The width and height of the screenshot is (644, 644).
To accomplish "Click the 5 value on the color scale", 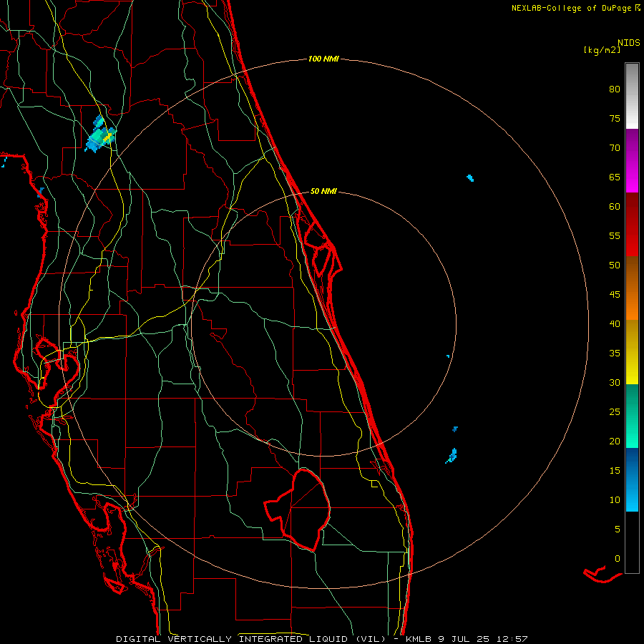I will [x=618, y=530].
